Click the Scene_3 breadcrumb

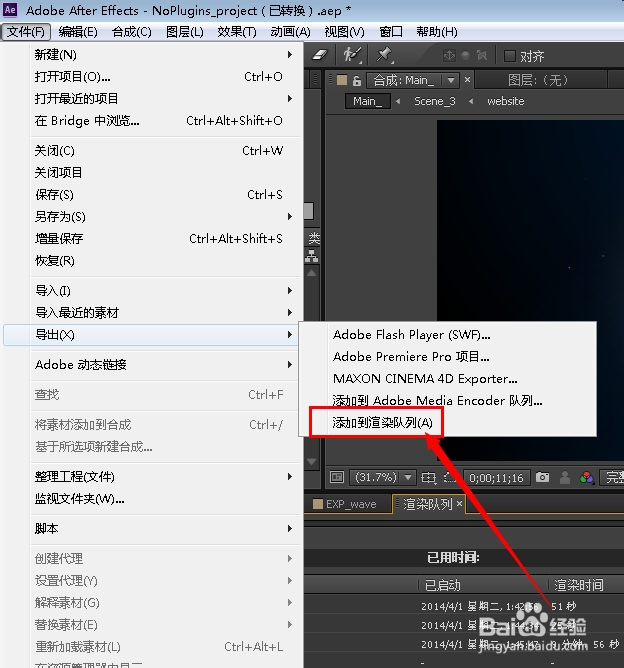(434, 101)
